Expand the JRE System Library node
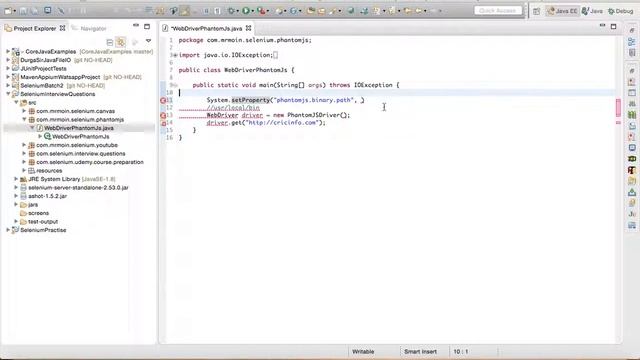Image resolution: width=640 pixels, height=360 pixels. (16, 179)
